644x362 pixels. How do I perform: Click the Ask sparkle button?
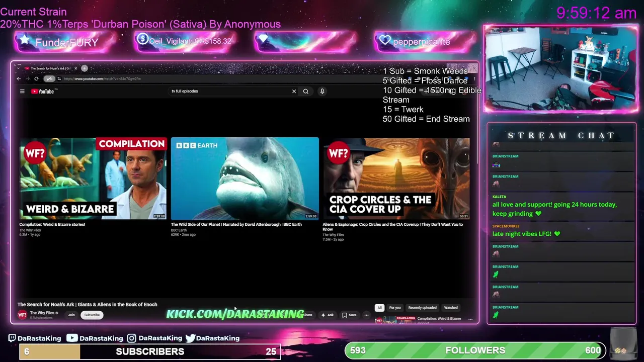pos(327,315)
